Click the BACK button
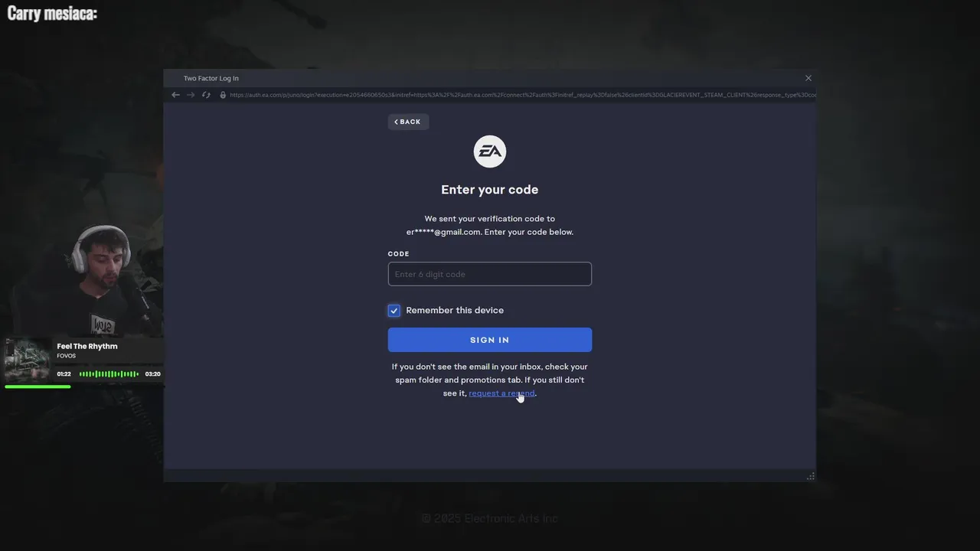Image resolution: width=980 pixels, height=551 pixels. click(408, 122)
